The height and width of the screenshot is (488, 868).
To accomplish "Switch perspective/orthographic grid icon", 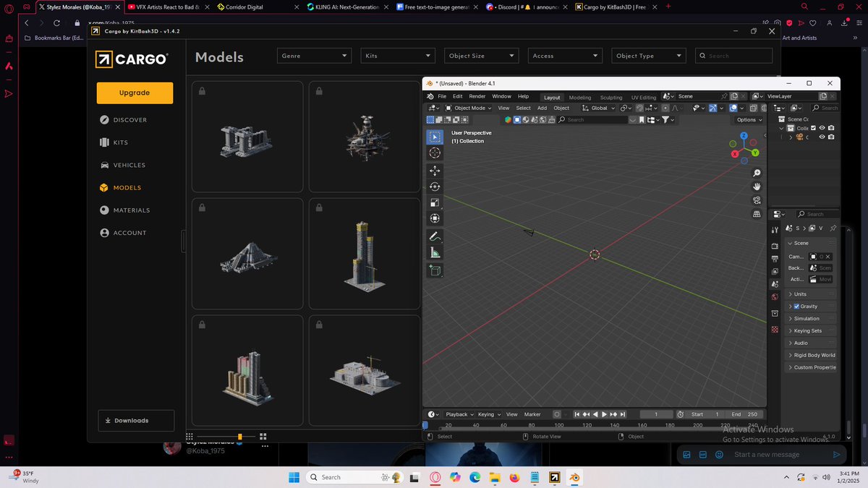I will [x=757, y=214].
